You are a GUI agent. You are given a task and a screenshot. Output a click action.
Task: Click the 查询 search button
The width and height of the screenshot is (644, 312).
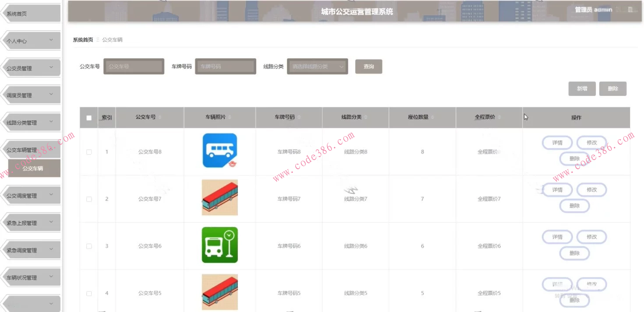368,66
